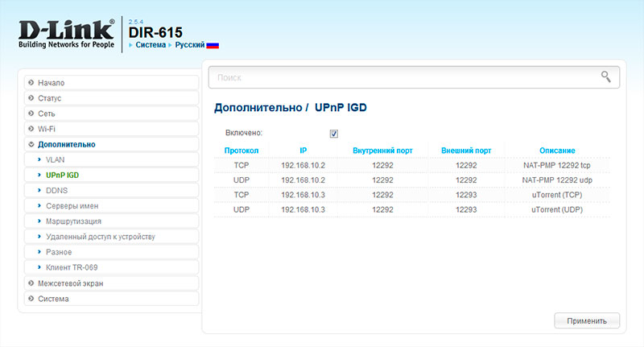Image resolution: width=644 pixels, height=347 pixels.
Task: Expand the bottom Система sidebar section
Action: click(x=53, y=299)
